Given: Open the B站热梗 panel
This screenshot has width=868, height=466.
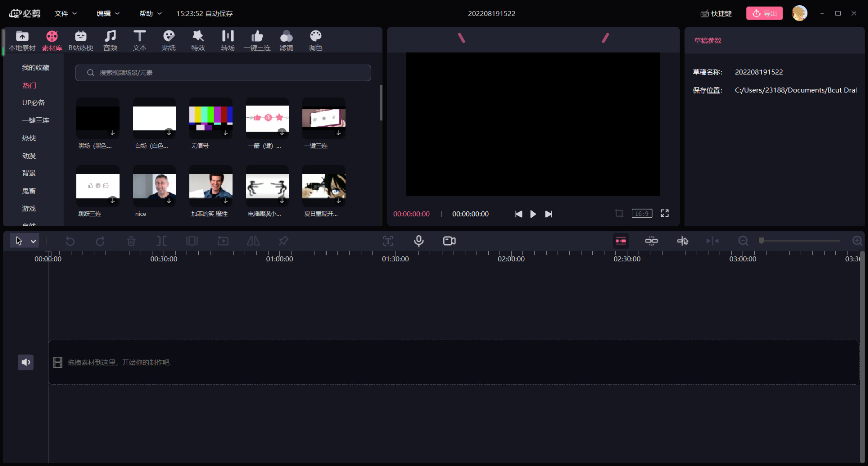Looking at the screenshot, I should [81, 41].
